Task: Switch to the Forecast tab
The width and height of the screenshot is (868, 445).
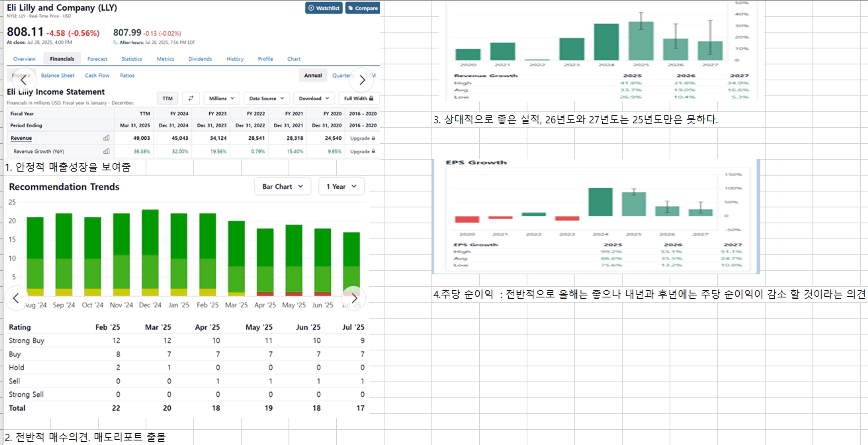Action: tap(97, 59)
